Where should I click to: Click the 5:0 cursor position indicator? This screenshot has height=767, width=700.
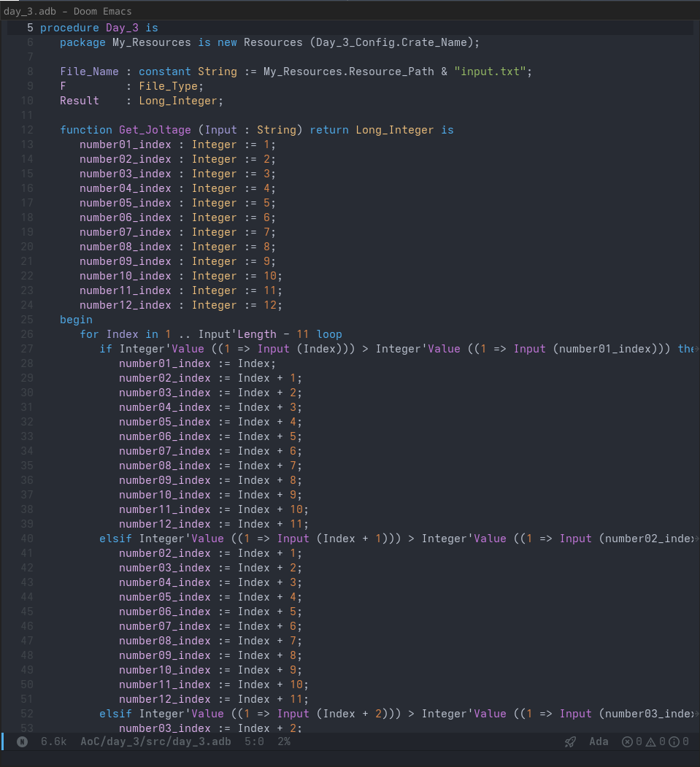(254, 741)
